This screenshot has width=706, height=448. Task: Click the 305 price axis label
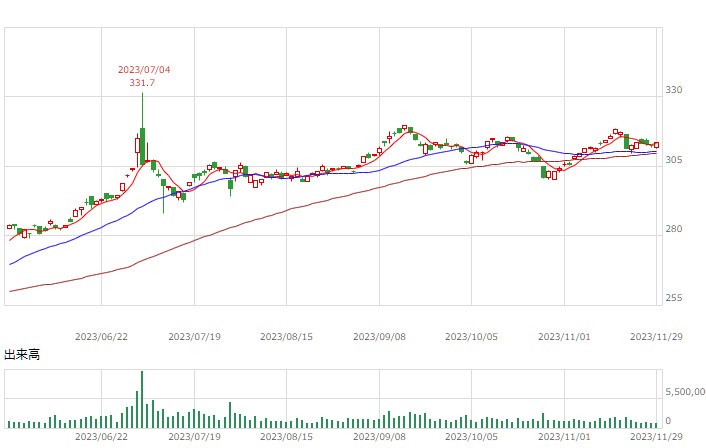point(674,160)
